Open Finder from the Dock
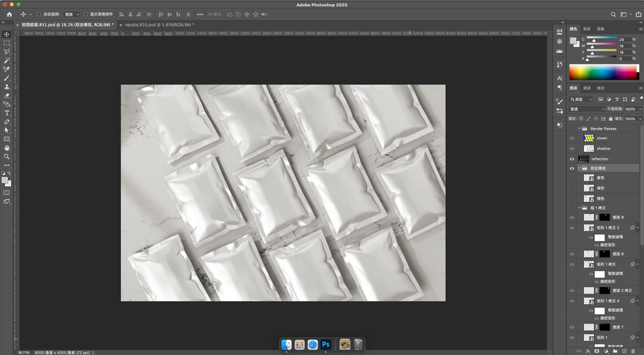Viewport: 644px width, 355px height. click(x=287, y=344)
